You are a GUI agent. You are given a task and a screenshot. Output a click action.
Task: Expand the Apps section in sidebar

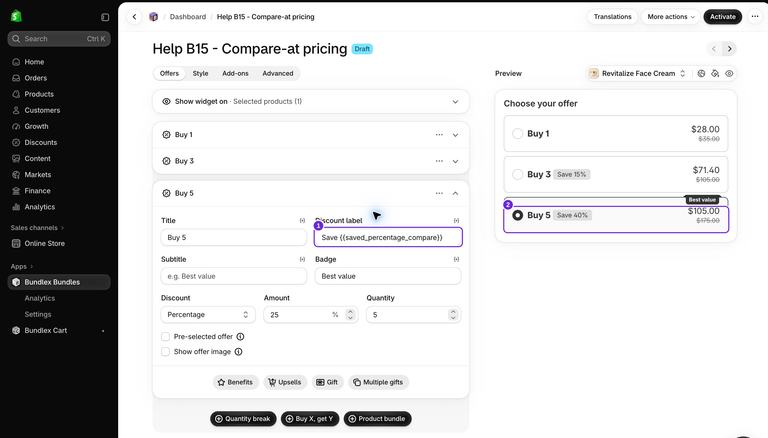pyautogui.click(x=22, y=267)
